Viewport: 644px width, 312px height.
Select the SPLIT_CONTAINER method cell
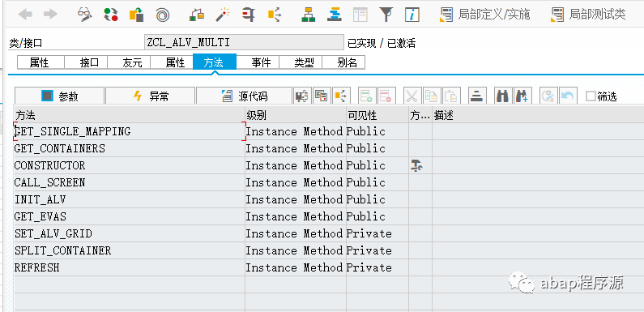(x=130, y=250)
